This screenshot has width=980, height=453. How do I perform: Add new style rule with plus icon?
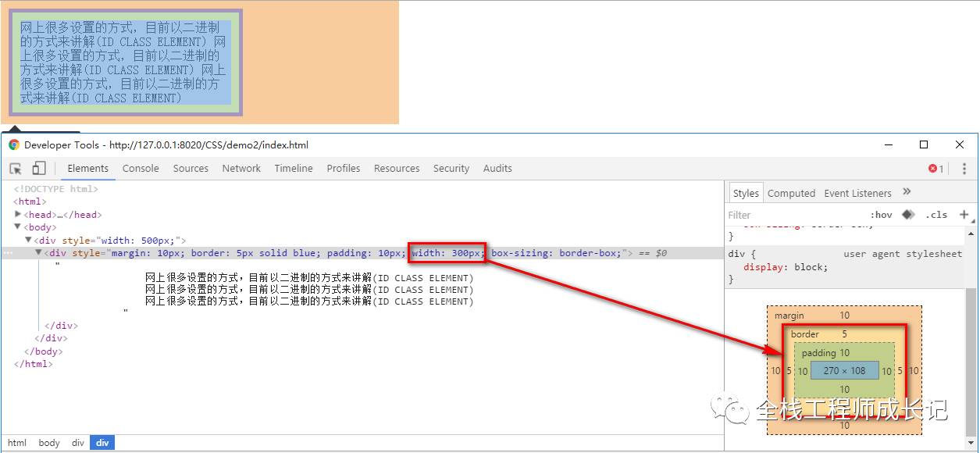(x=964, y=214)
